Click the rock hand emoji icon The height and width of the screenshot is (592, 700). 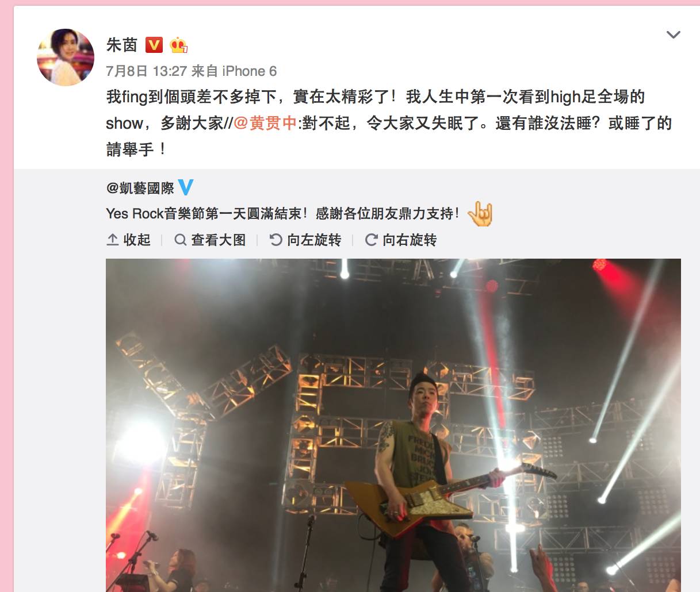pyautogui.click(x=480, y=214)
